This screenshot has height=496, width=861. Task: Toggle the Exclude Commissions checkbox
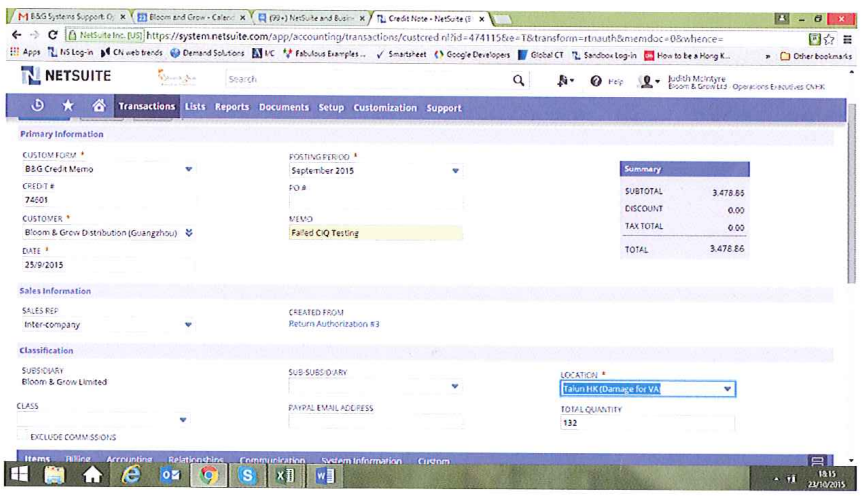[22, 436]
